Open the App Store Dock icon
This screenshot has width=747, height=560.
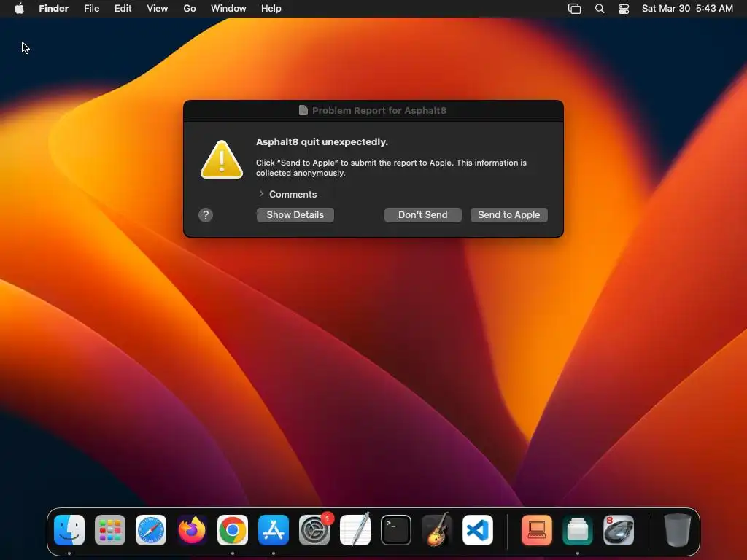[274, 530]
